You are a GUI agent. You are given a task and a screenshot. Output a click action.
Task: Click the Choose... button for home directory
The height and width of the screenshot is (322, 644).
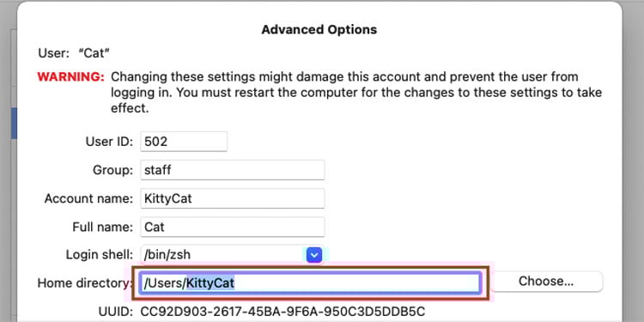(x=546, y=282)
